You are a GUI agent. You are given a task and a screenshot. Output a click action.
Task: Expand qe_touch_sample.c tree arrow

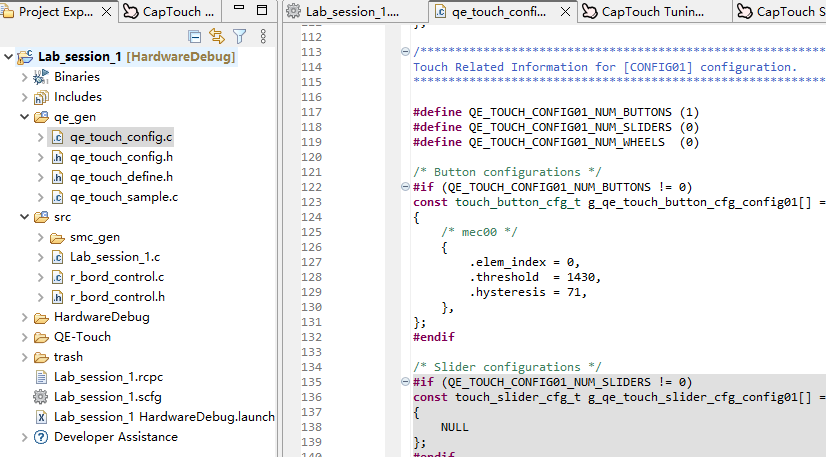pos(41,197)
